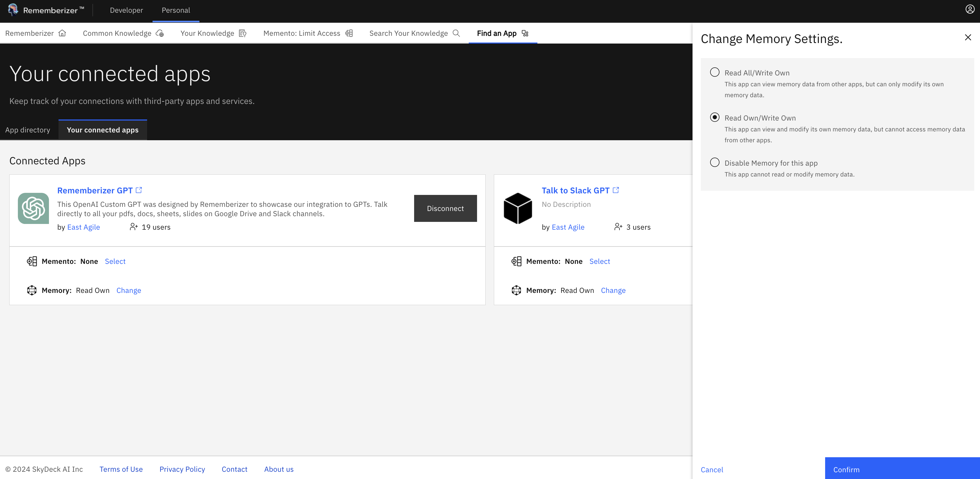980x479 pixels.
Task: Click the Search Your Knowledge magnifier icon
Action: point(457,33)
